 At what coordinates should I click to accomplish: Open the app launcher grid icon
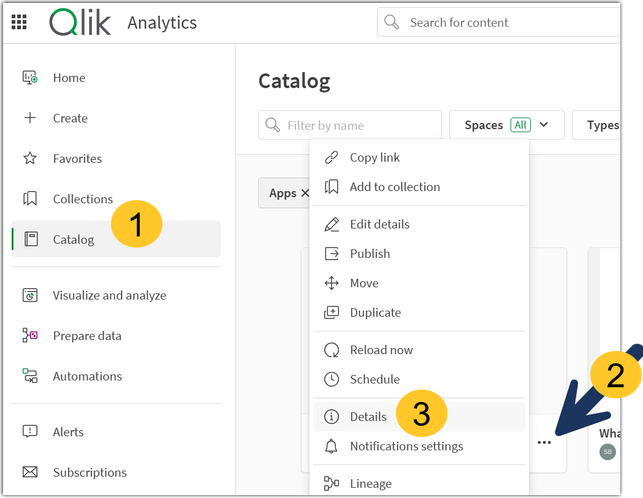click(19, 22)
